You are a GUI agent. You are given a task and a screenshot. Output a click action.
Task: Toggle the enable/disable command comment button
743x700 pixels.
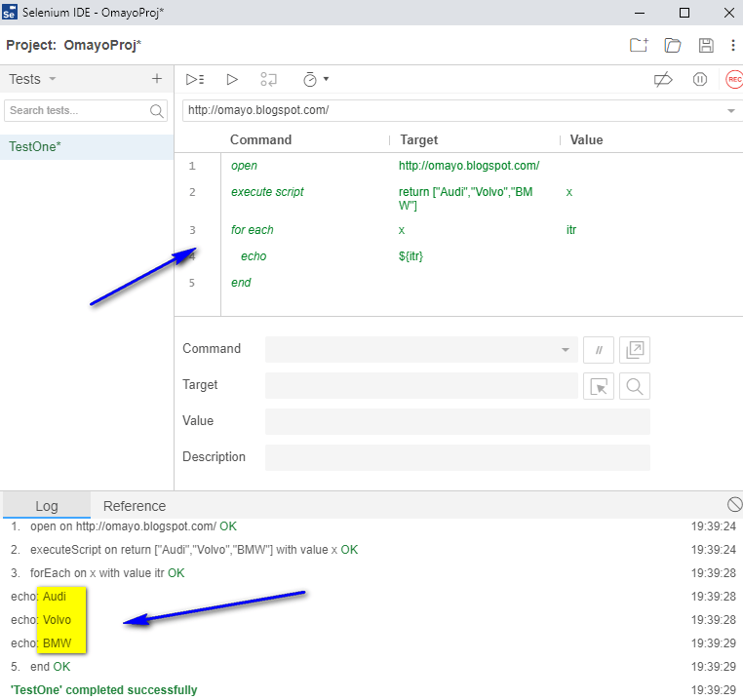click(x=599, y=350)
